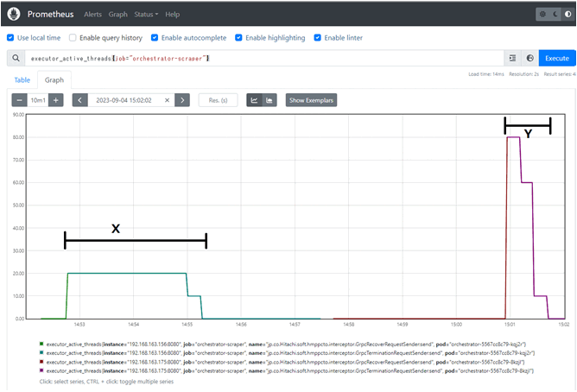Increase the time range with plus button

[x=56, y=100]
